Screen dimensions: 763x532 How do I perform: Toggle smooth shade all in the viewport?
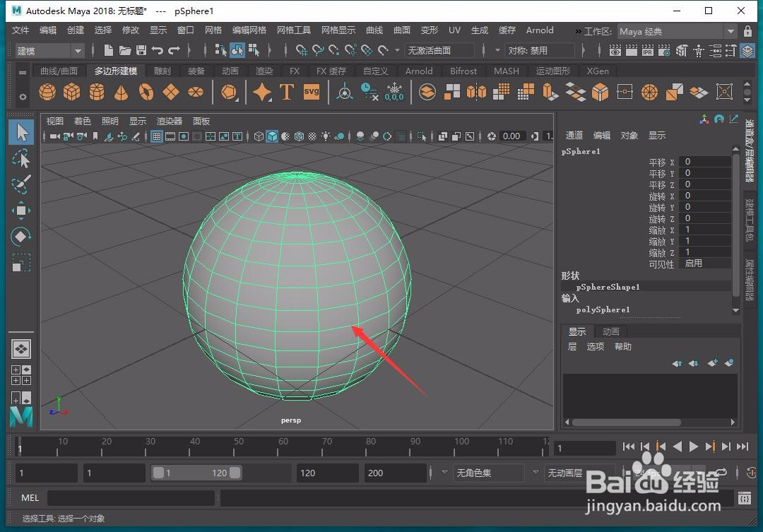272,136
